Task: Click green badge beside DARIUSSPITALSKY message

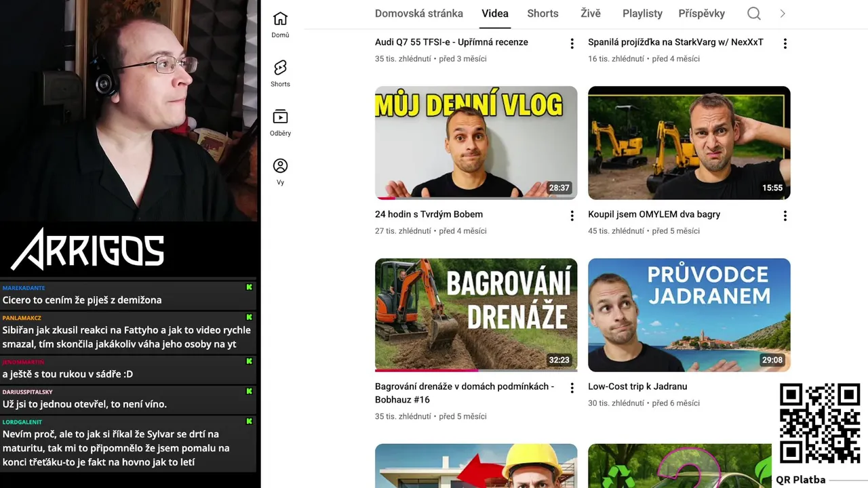Action: coord(249,391)
